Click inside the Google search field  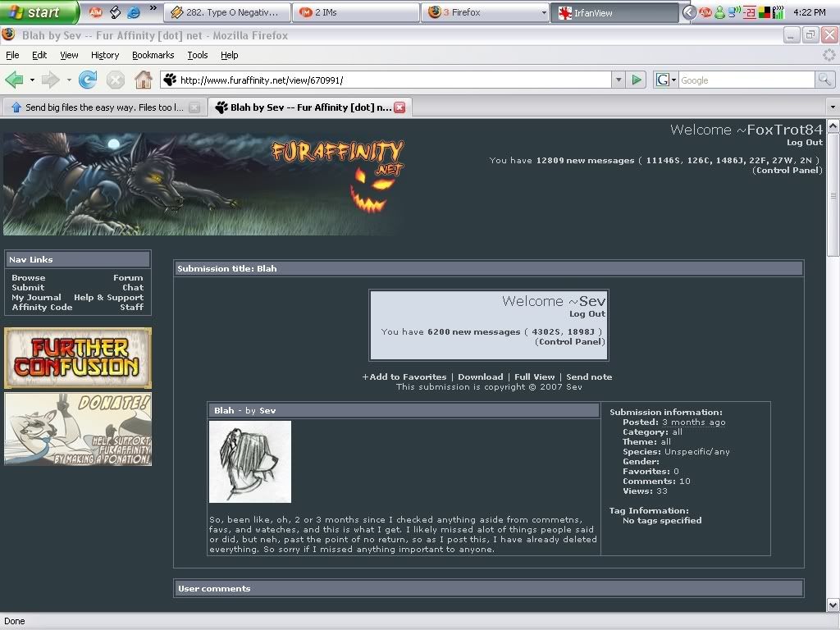[745, 80]
